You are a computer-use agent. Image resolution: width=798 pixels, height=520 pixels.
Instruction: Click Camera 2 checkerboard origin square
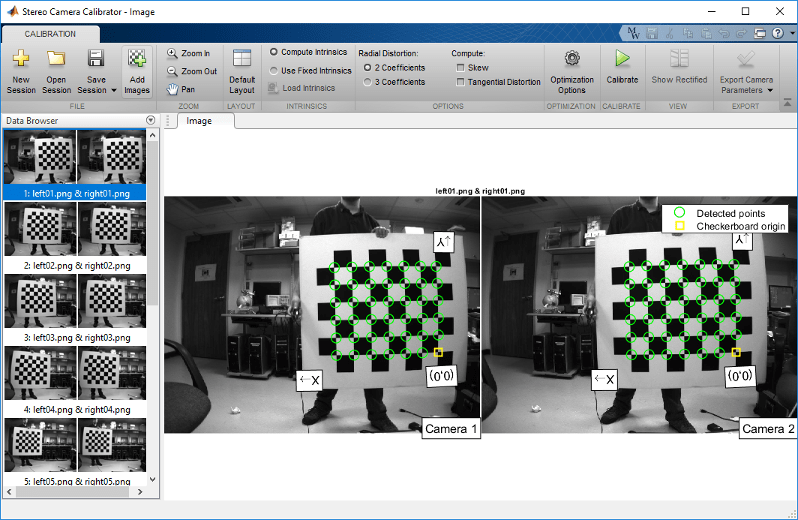[x=736, y=352]
